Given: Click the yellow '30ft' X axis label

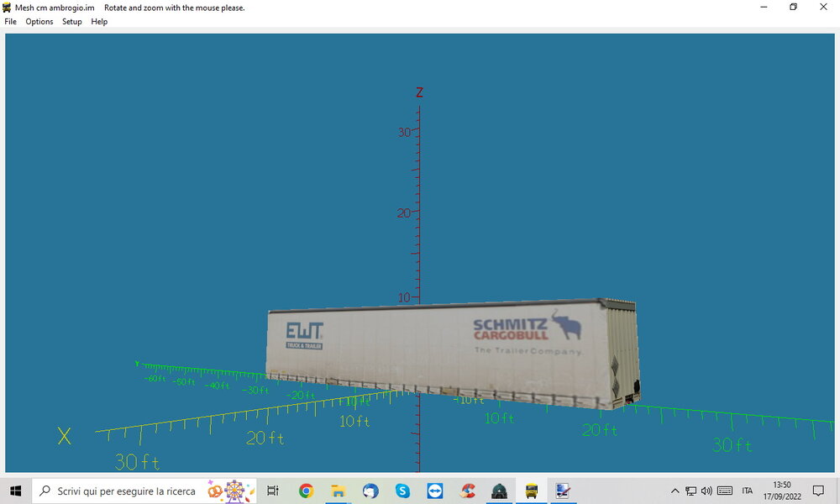Looking at the screenshot, I should click(x=137, y=462).
